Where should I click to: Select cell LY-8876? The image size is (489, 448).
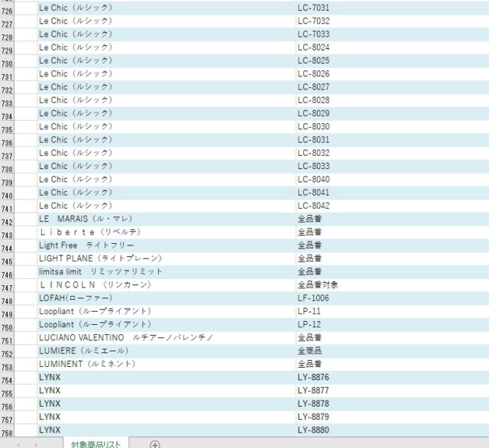(392, 377)
